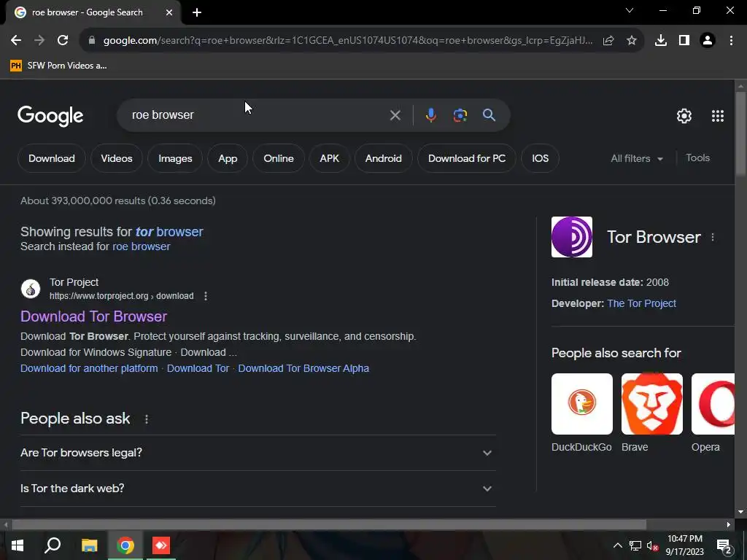This screenshot has width=747, height=560.
Task: Reload the current page
Action: (x=63, y=41)
